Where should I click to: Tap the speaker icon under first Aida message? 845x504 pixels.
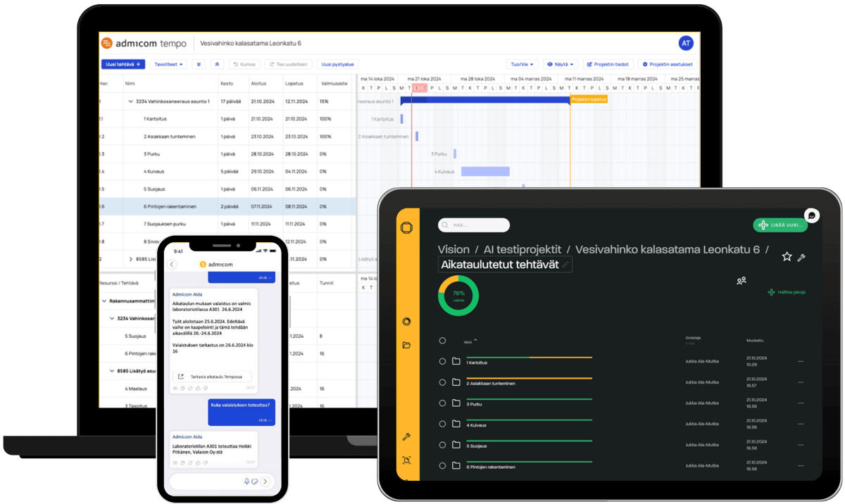[x=175, y=388]
